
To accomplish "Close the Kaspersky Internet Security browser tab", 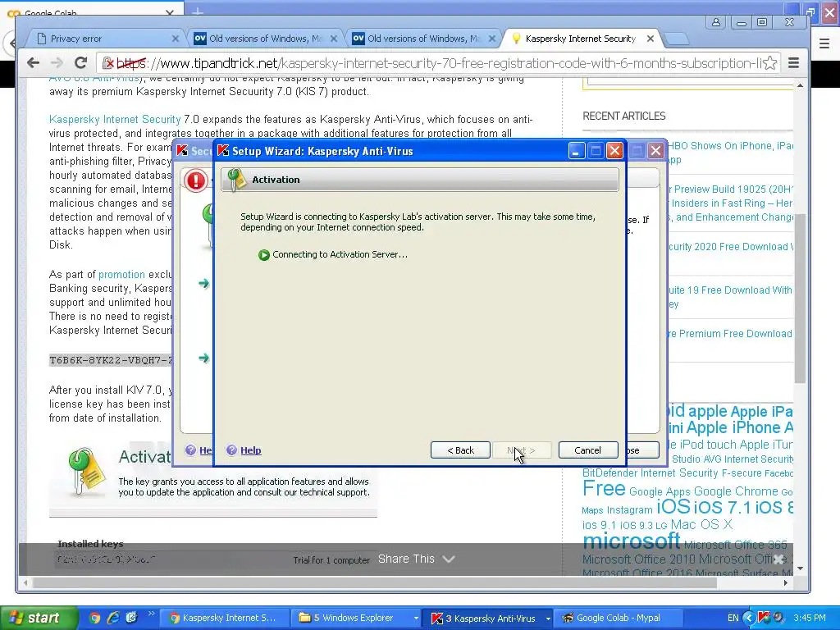I will click(x=650, y=39).
